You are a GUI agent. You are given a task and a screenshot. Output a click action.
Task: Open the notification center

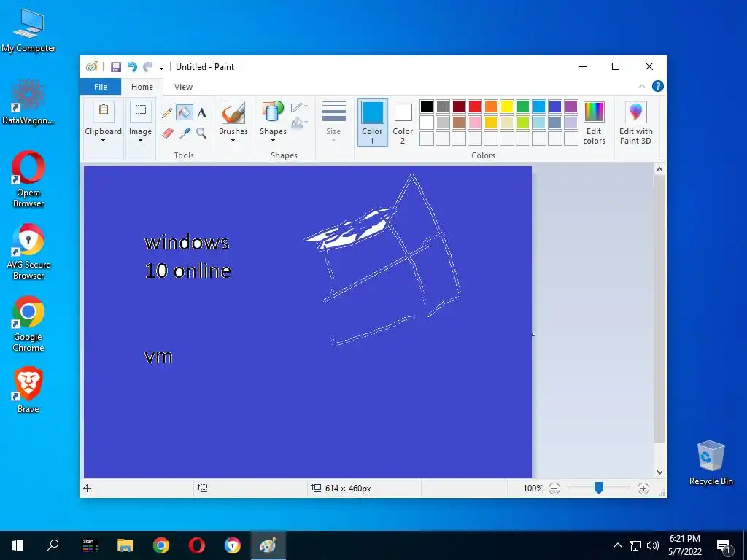(724, 545)
